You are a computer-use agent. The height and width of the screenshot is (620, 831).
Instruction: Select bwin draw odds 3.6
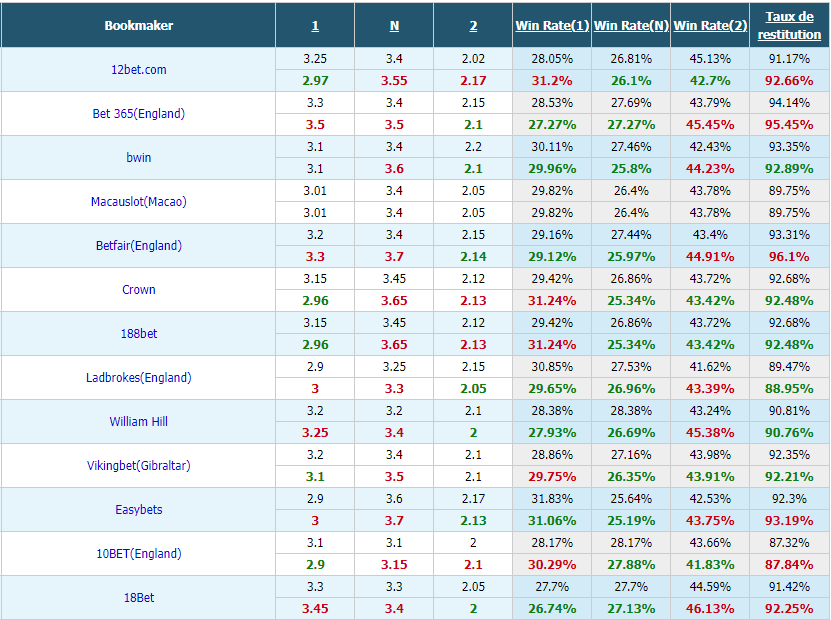tap(394, 169)
